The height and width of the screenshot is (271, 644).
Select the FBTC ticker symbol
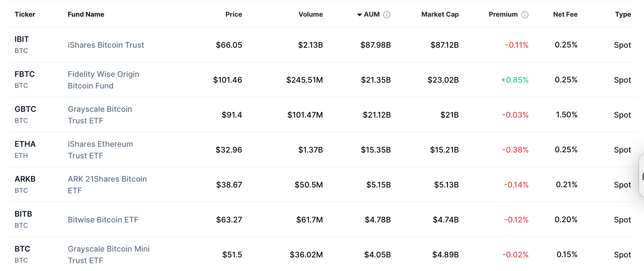(x=24, y=74)
